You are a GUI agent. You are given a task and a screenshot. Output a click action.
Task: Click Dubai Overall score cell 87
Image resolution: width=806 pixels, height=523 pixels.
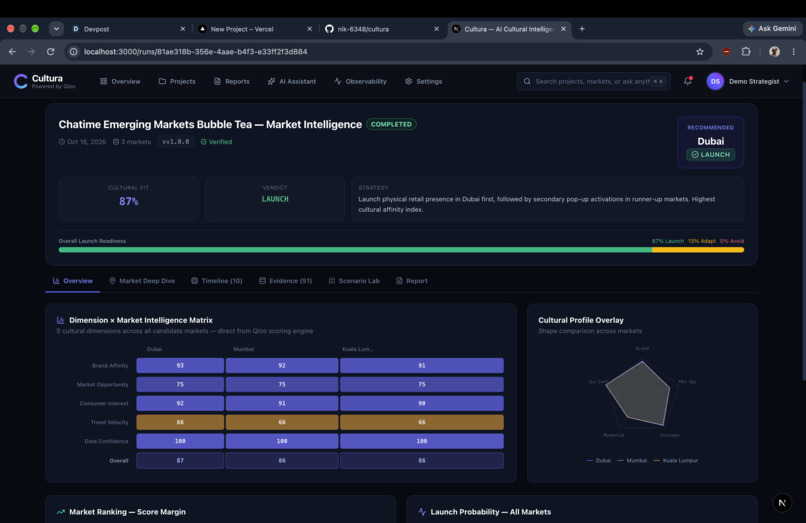pyautogui.click(x=180, y=460)
